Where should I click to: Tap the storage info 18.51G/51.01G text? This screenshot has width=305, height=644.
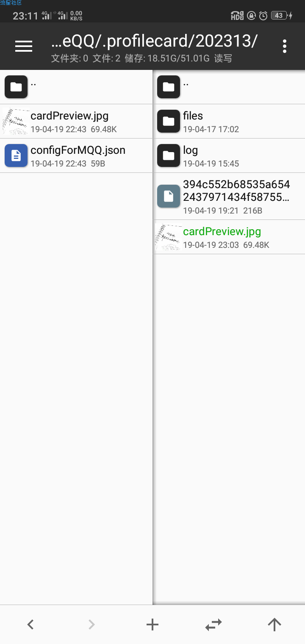[178, 58]
